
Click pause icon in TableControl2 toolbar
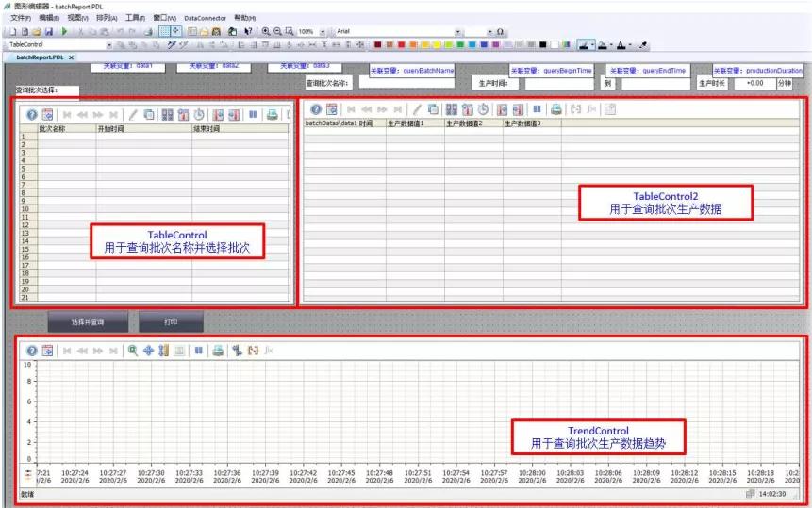click(x=537, y=109)
